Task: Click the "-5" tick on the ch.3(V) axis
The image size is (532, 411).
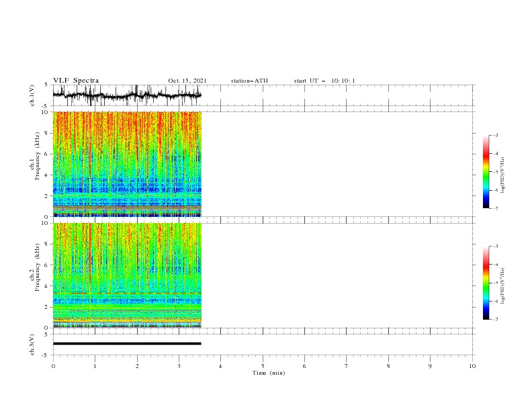Action: tap(46, 355)
